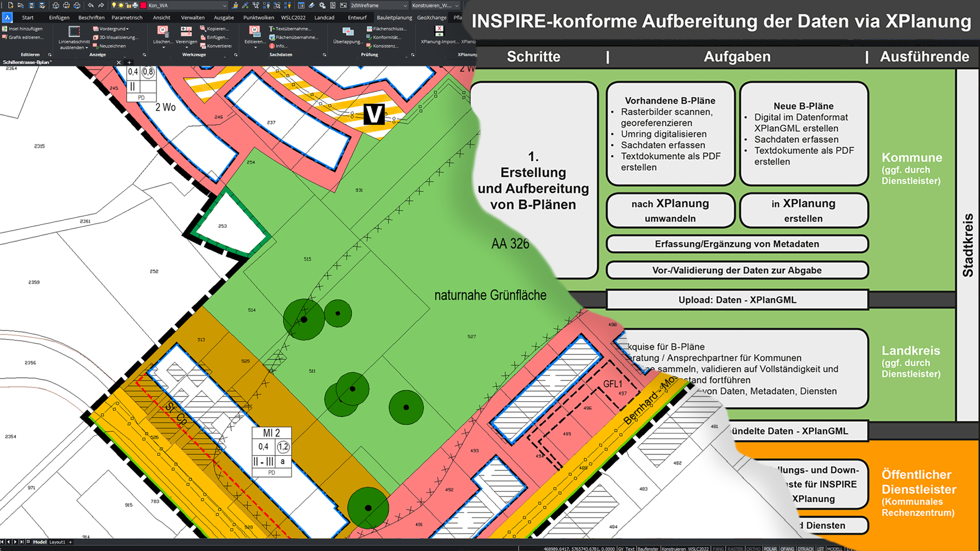Open the Anzeige panel dialog launcher
The height and width of the screenshot is (551, 980).
pos(144,55)
